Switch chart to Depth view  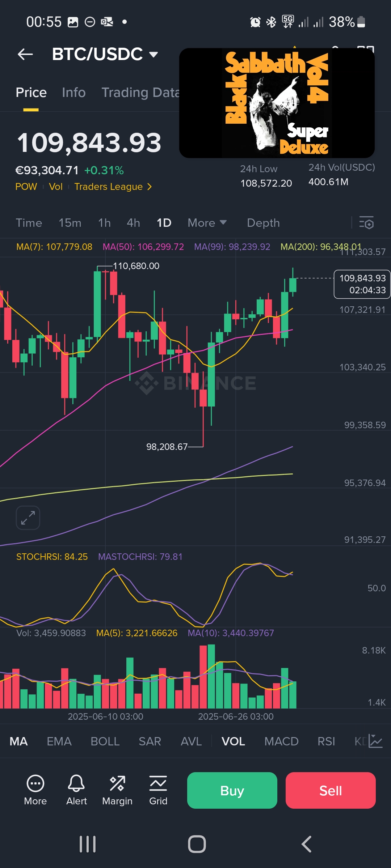(x=263, y=223)
